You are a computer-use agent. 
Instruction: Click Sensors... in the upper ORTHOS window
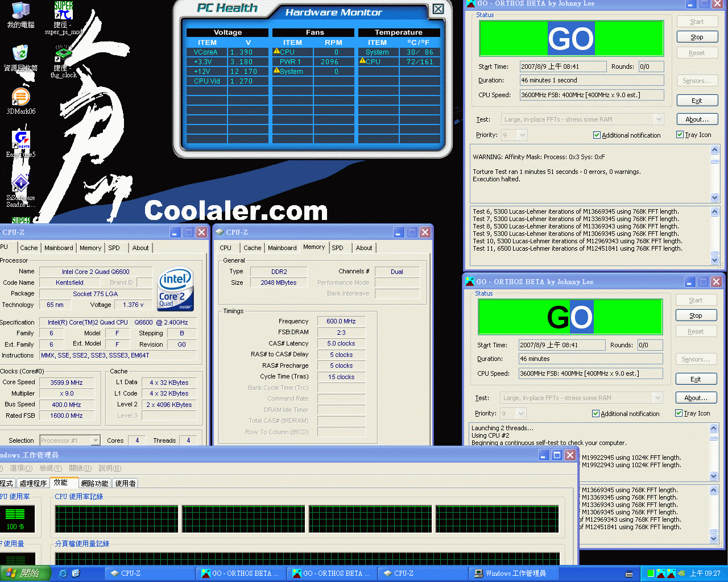[x=697, y=81]
